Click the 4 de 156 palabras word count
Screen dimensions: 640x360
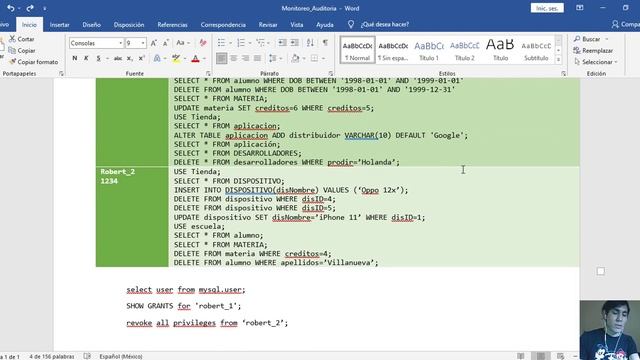pos(52,356)
